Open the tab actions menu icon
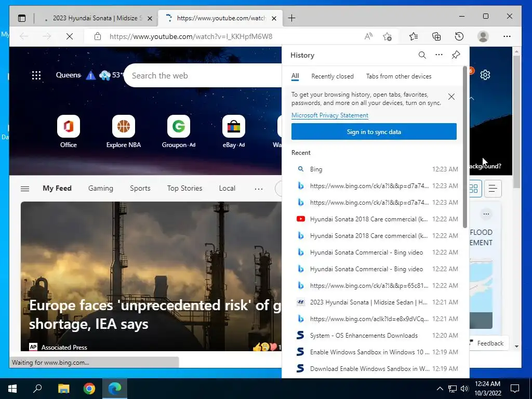This screenshot has width=532, height=399. (x=22, y=18)
